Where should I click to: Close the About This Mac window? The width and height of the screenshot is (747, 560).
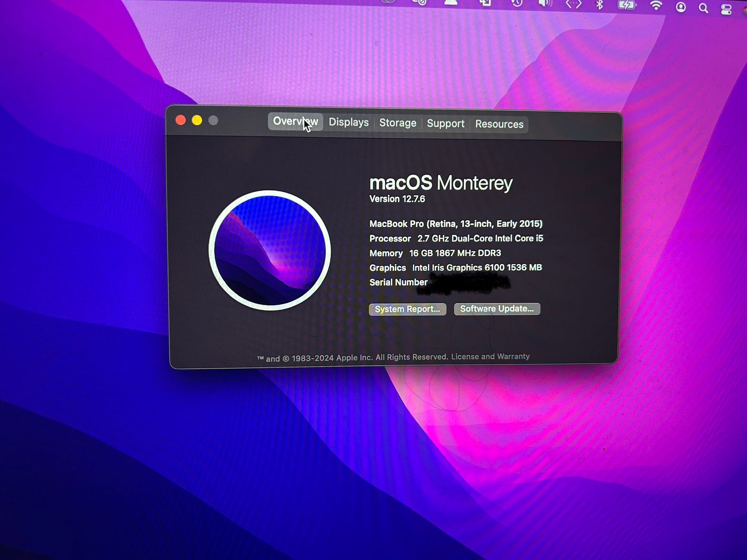(x=181, y=120)
